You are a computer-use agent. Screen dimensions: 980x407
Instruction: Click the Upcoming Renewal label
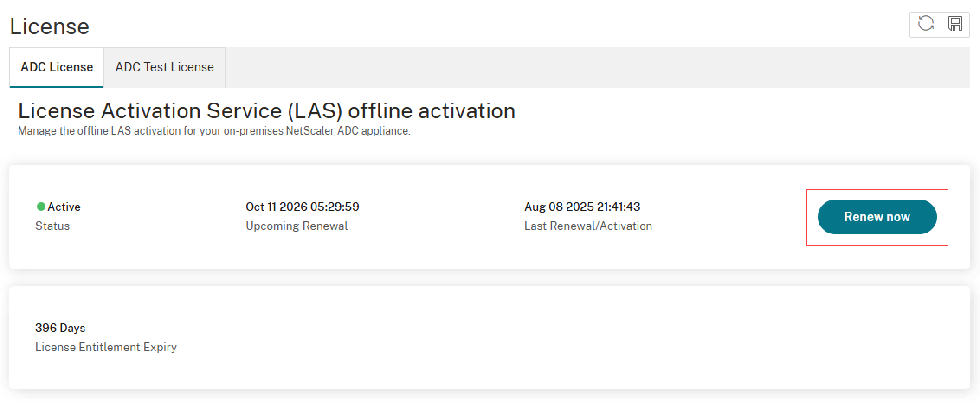click(297, 226)
